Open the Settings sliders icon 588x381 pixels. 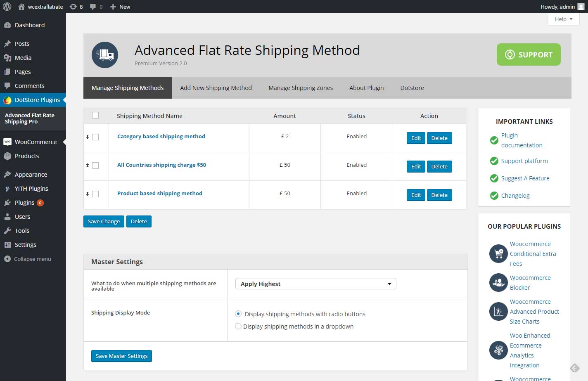click(7, 245)
